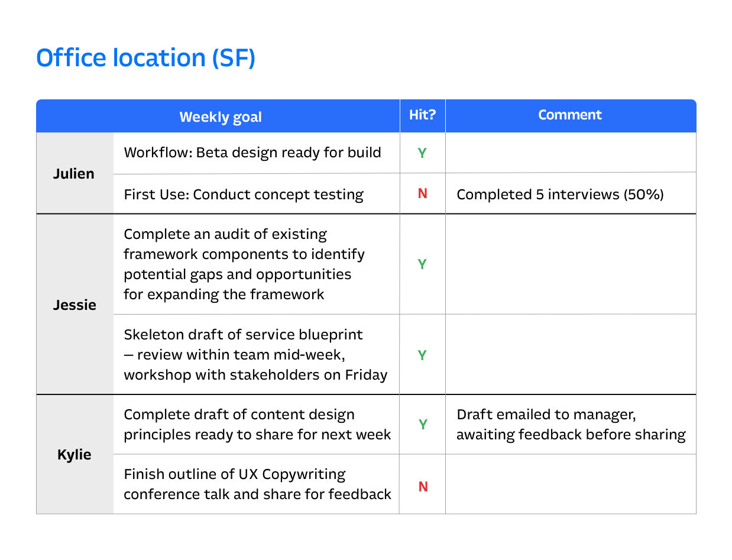This screenshot has height=560, width=732.
Task: Click the "Office location (SF)" title
Action: (145, 58)
